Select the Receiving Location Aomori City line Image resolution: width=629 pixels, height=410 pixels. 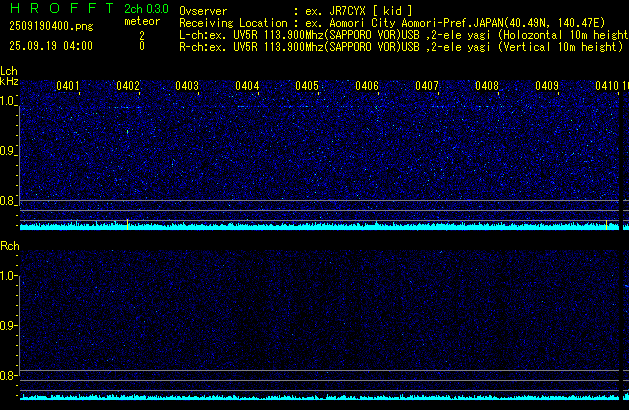[400, 22]
